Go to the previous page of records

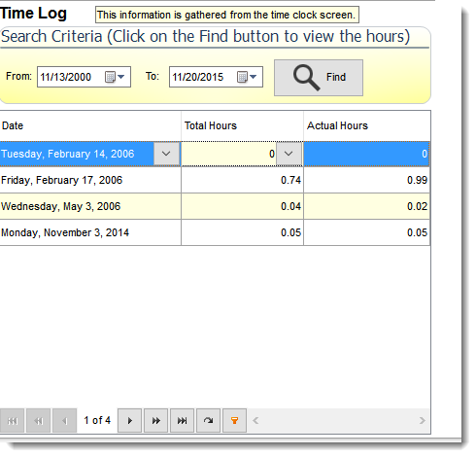pos(39,421)
